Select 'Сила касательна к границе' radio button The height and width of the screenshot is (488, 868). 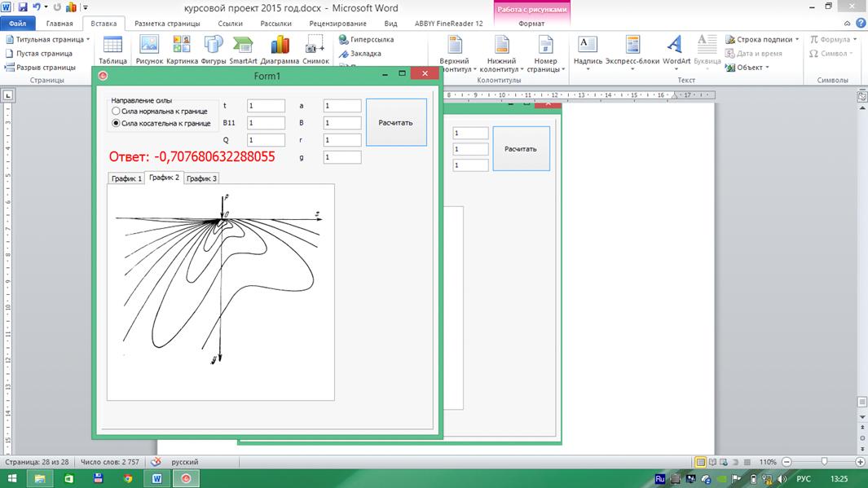click(117, 124)
